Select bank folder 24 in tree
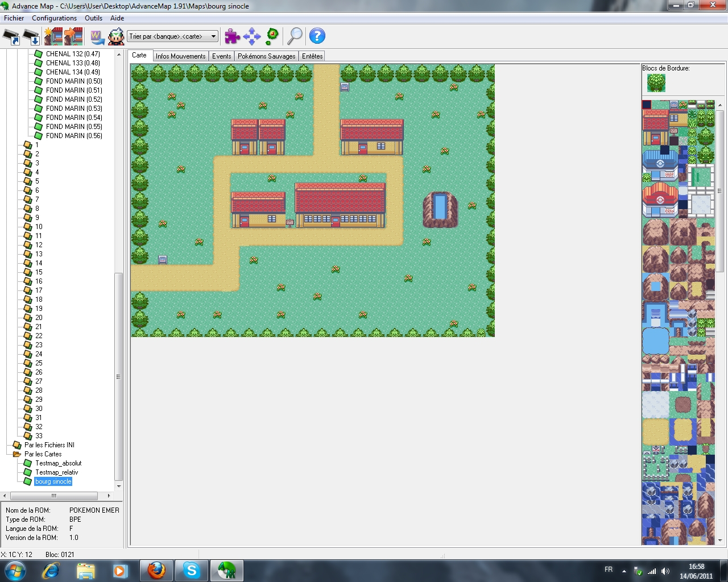This screenshot has width=728, height=582. pos(39,354)
